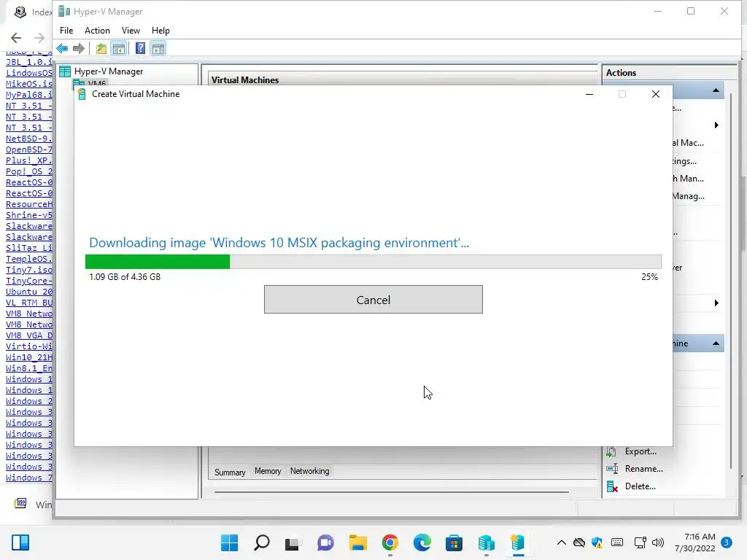Click the browser Back arrow

coord(16,38)
